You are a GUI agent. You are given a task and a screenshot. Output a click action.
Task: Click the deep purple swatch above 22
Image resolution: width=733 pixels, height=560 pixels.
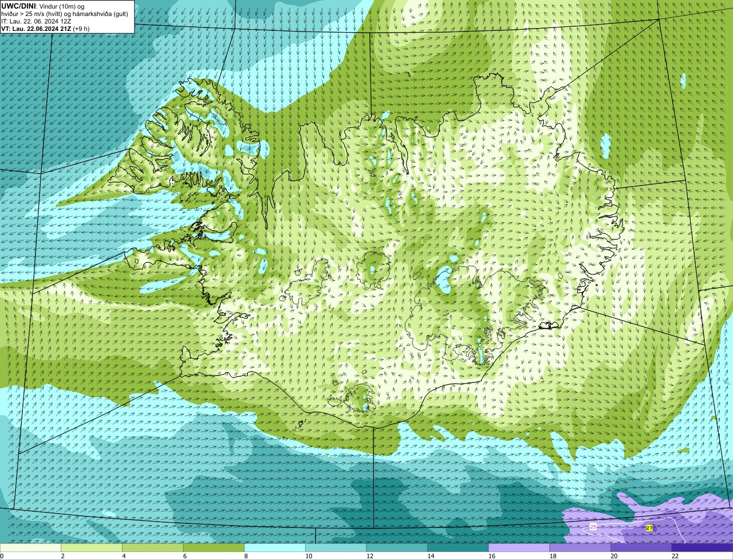click(x=703, y=548)
